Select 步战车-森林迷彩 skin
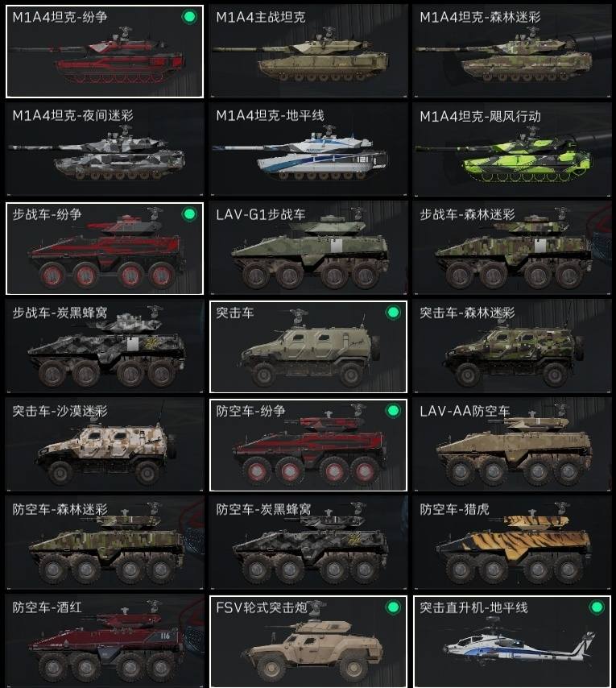The image size is (616, 688). (x=512, y=248)
